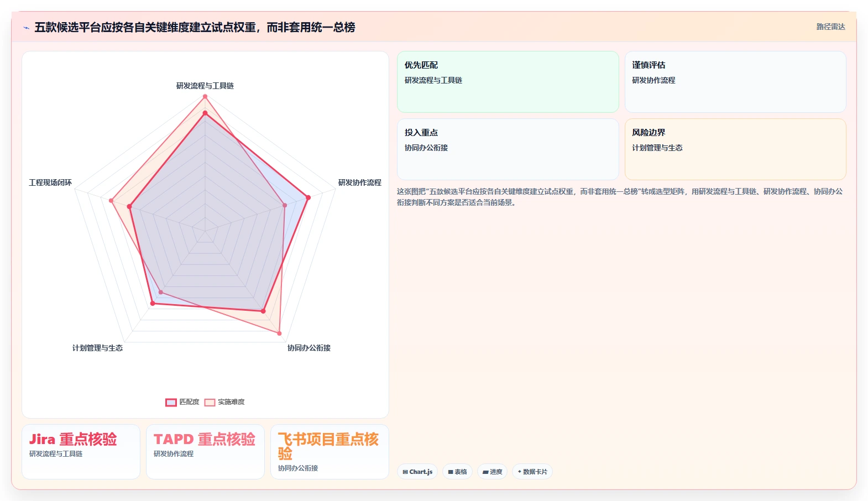Toggle the 匹配度 legend swatch
Image resolution: width=868 pixels, height=501 pixels.
(171, 402)
